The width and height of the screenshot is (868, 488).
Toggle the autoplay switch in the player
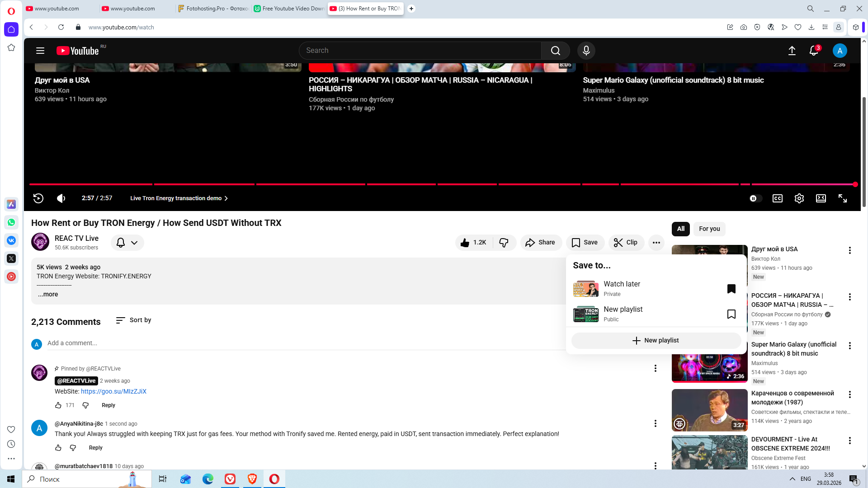point(755,198)
